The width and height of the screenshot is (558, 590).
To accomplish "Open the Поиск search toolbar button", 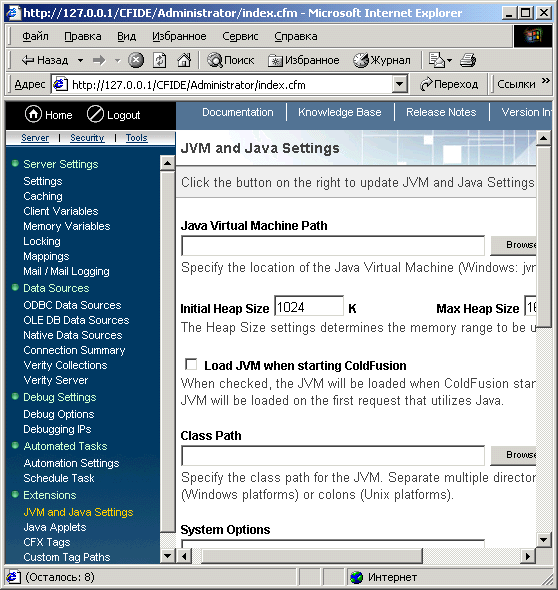I will pos(231,60).
